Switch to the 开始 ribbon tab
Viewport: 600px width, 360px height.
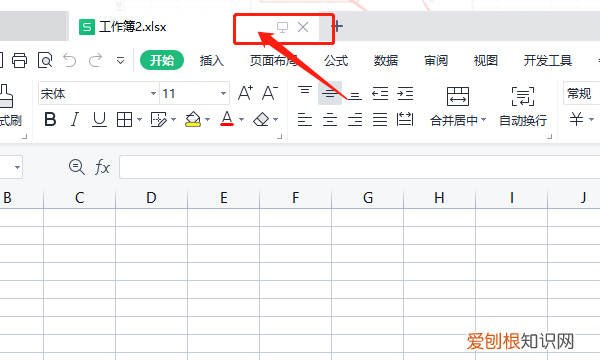[162, 60]
